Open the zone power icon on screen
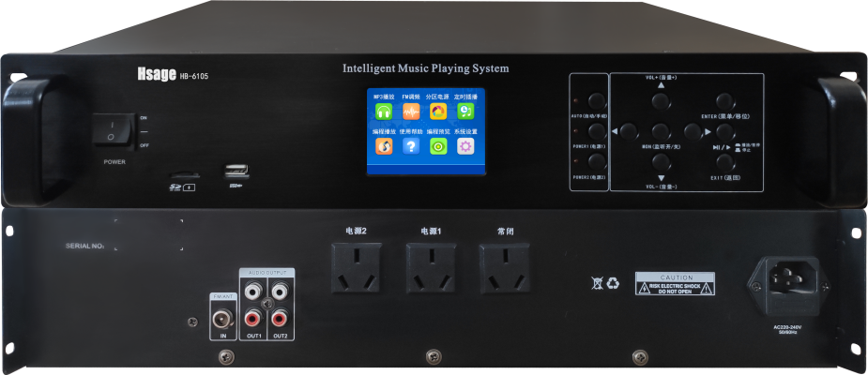This screenshot has height=375, width=868. [x=437, y=111]
